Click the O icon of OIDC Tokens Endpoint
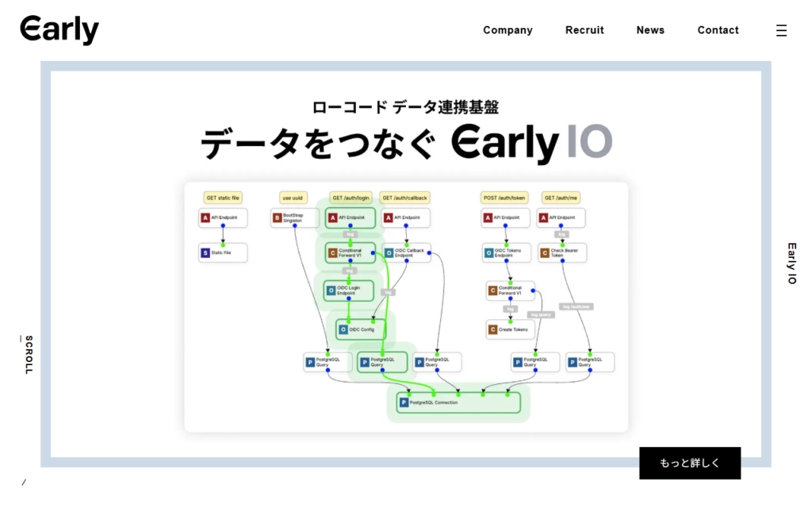The height and width of the screenshot is (508, 812). point(488,253)
